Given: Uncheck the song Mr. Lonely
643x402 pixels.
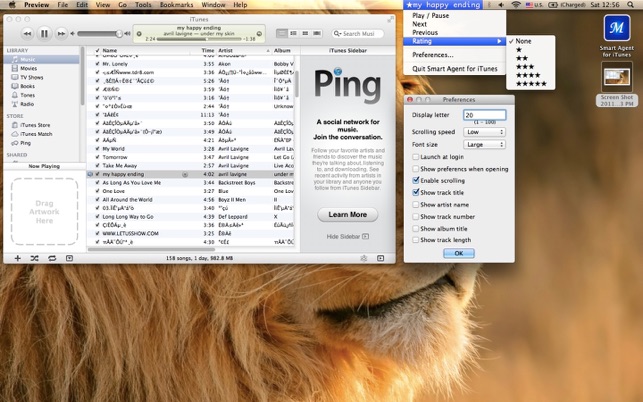Looking at the screenshot, I should point(97,64).
